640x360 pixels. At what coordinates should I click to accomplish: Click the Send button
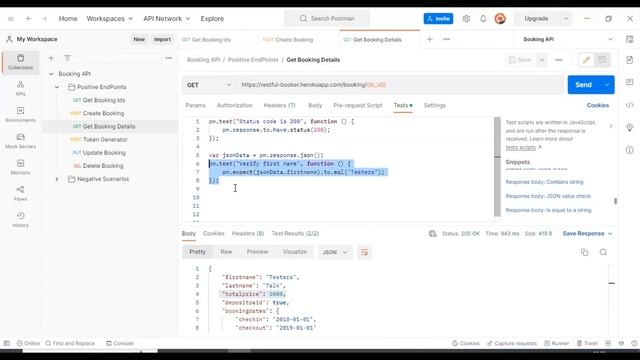click(584, 85)
